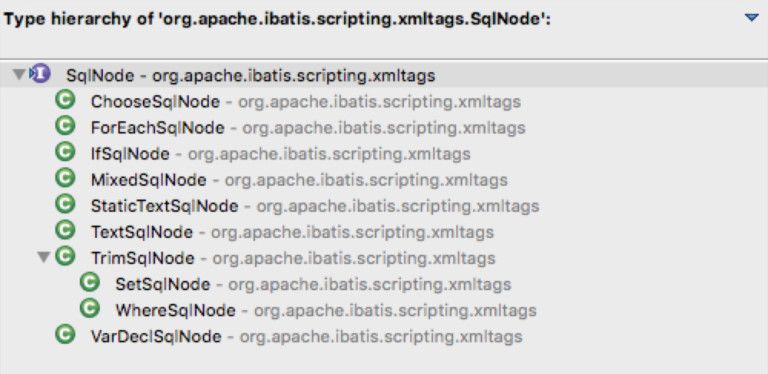
Task: Click the SqlNode interface icon
Action: pyautogui.click(x=40, y=74)
